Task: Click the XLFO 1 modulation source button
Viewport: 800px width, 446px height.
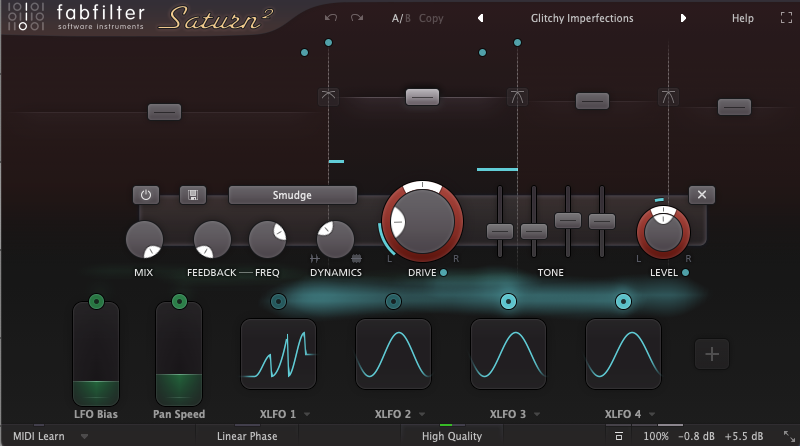Action: tap(278, 302)
